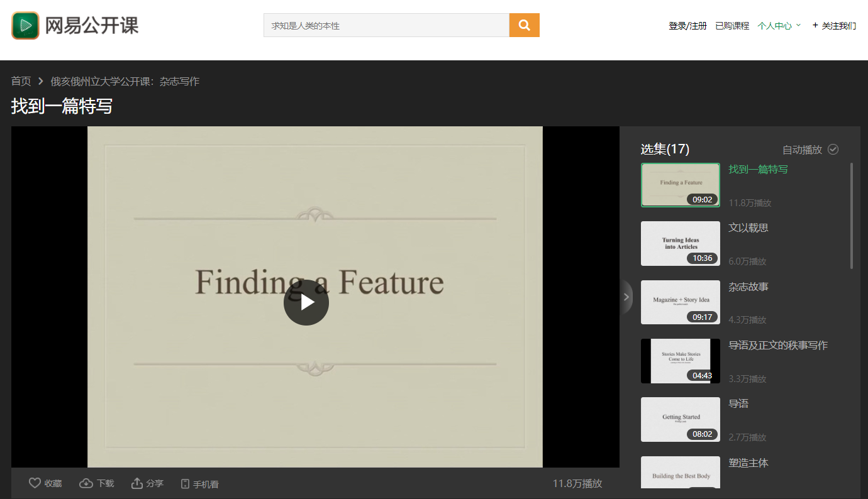Viewport: 868px width, 499px height.
Task: Open episode titled 杂志故事
Action: 748,287
